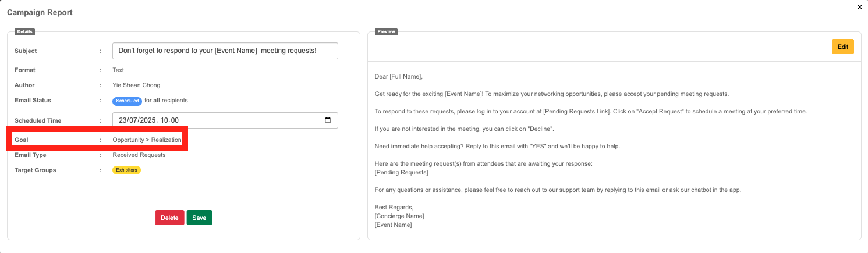The image size is (868, 253).
Task: Click the [Pending Requests] placeholder in preview
Action: click(401, 173)
